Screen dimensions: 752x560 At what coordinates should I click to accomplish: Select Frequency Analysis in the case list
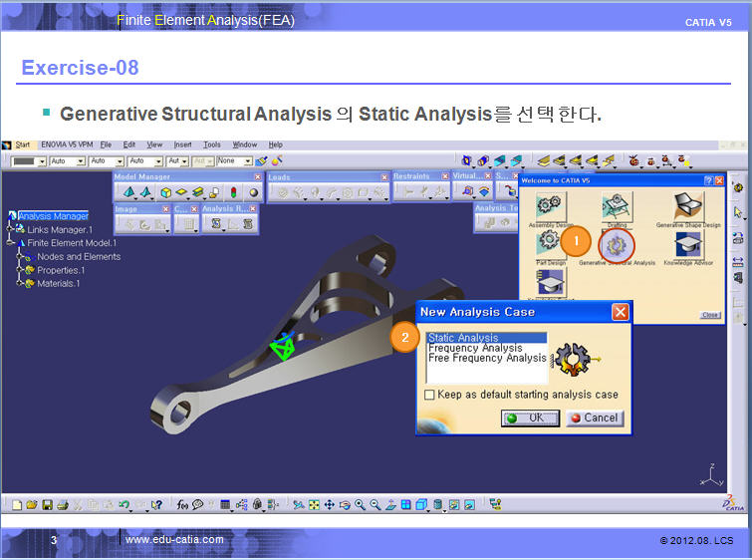[475, 348]
